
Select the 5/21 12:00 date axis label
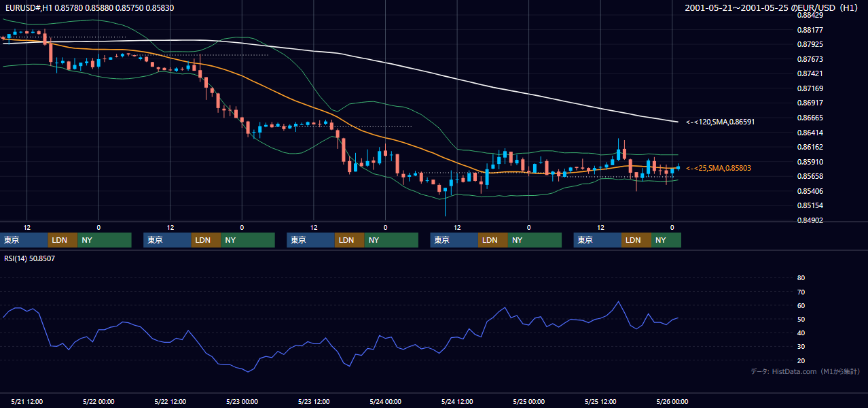coord(27,401)
